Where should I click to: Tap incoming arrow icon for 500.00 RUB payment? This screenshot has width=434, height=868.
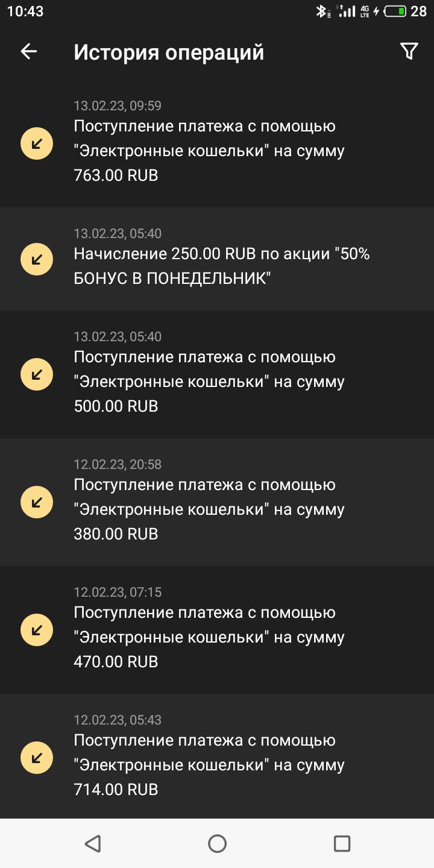pos(37,374)
